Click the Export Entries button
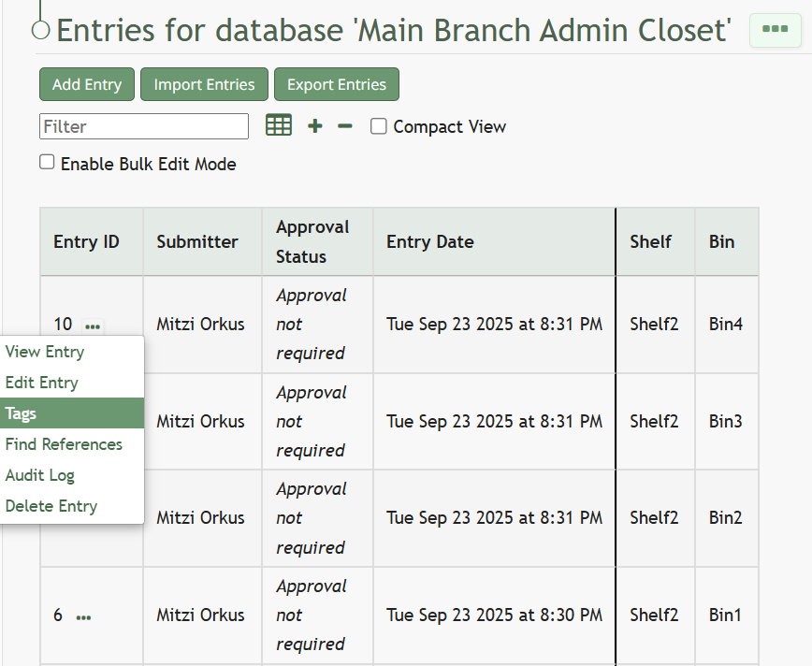The height and width of the screenshot is (666, 812). coord(337,84)
